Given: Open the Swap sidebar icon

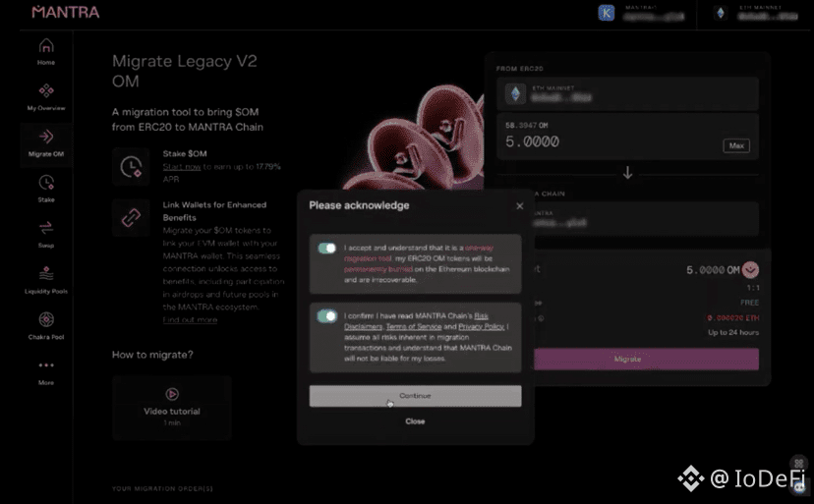Looking at the screenshot, I should (x=46, y=228).
